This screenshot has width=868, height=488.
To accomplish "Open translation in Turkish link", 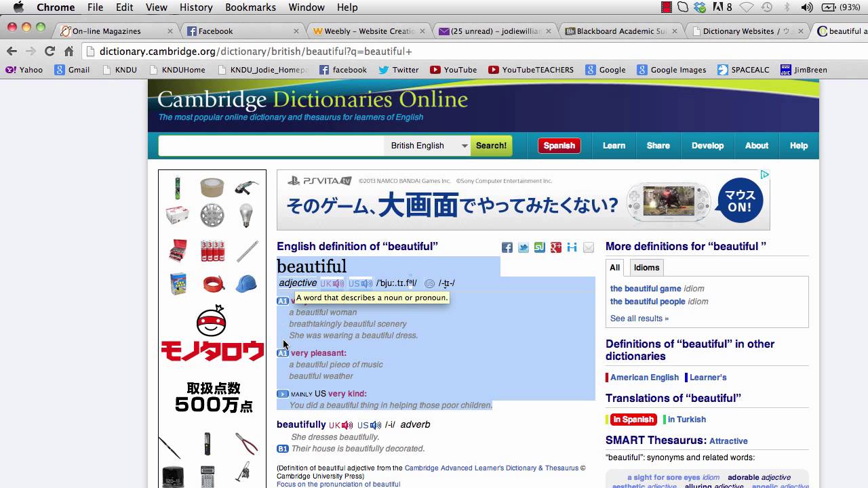I will [688, 420].
